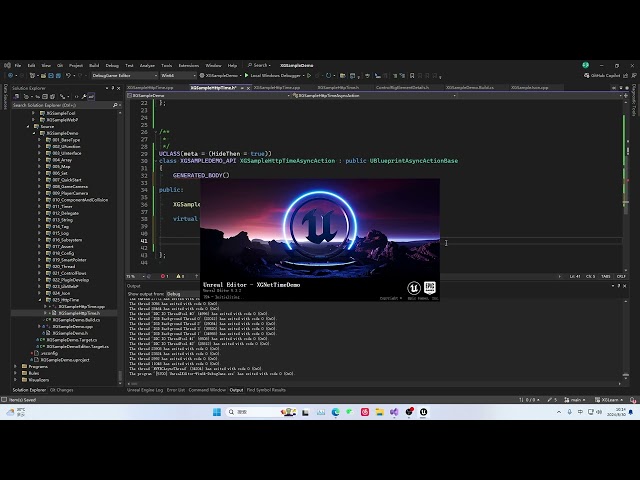
Task: Click the Output panel vertical scrollbar
Action: [x=625, y=338]
